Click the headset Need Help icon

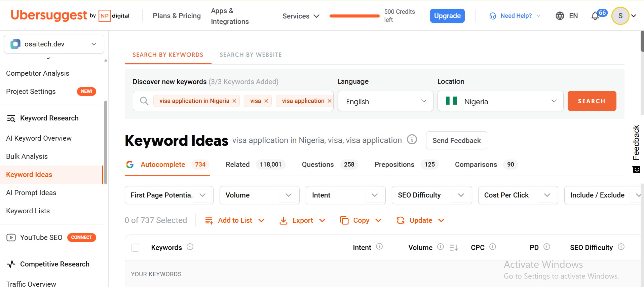coord(493,16)
